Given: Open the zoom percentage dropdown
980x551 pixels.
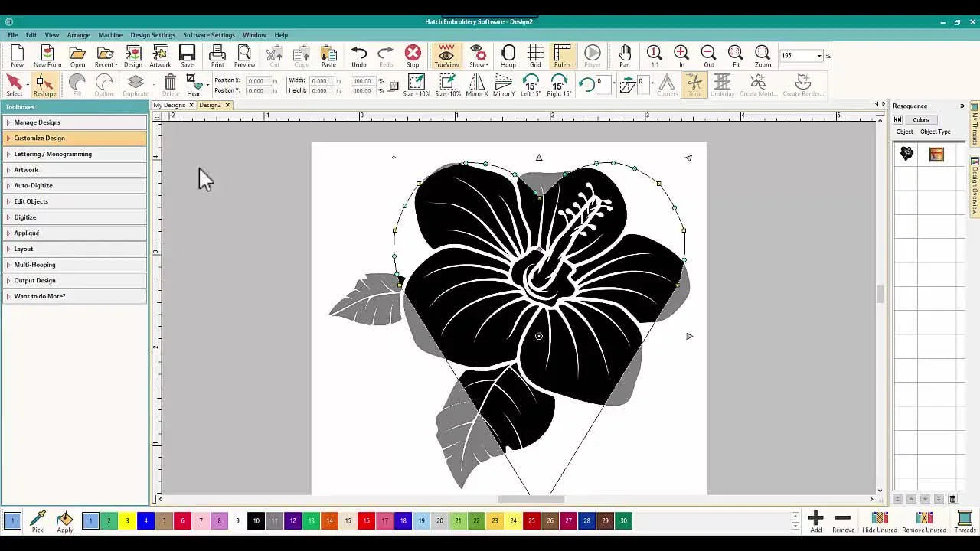Looking at the screenshot, I should tap(818, 55).
